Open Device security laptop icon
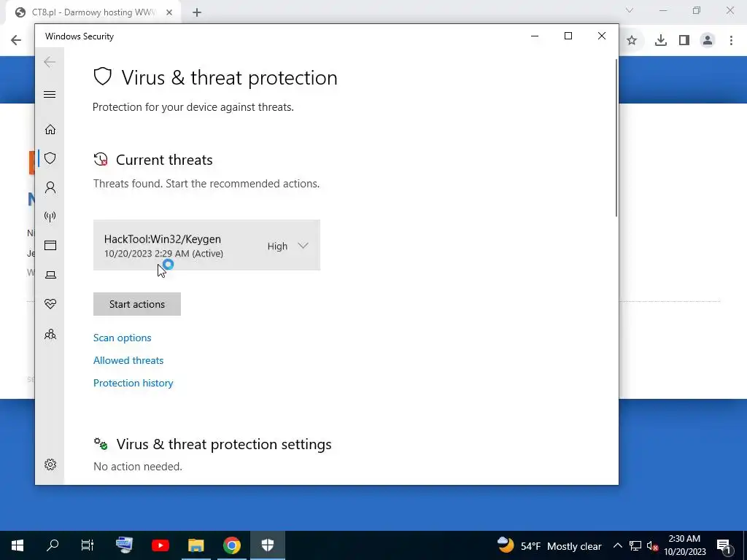Viewport: 747px width, 560px height. pyautogui.click(x=50, y=275)
